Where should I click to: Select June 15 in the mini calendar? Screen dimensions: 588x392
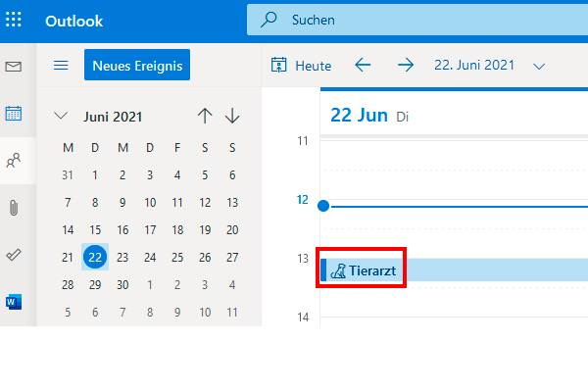coord(95,230)
